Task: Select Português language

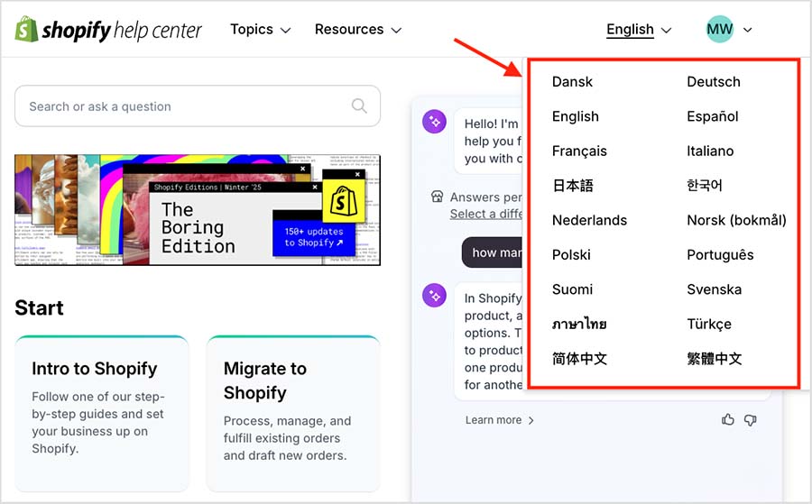Action: [x=720, y=254]
